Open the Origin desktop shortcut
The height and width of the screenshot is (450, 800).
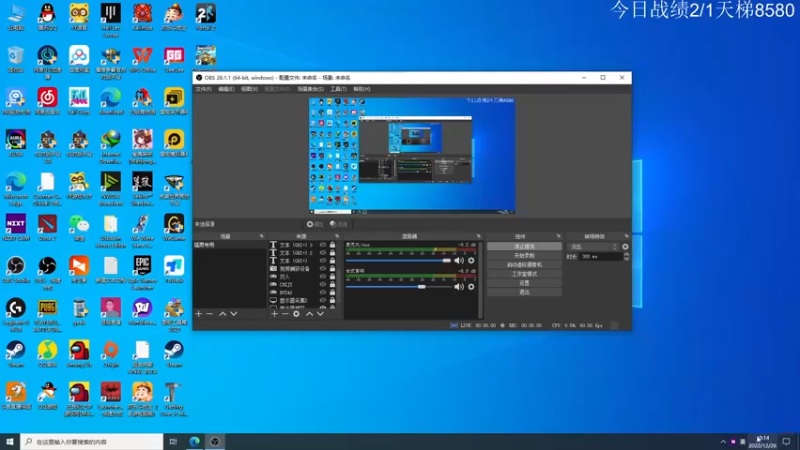[x=111, y=354]
